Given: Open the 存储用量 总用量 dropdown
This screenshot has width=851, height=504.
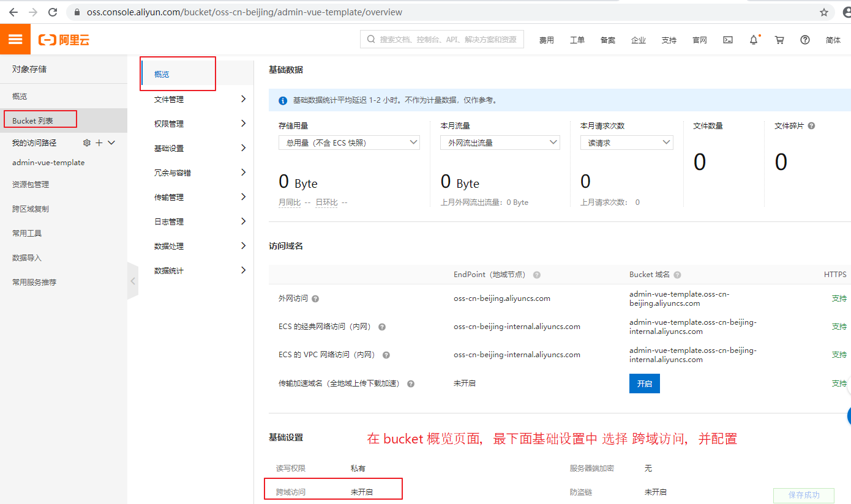Looking at the screenshot, I should coord(349,143).
